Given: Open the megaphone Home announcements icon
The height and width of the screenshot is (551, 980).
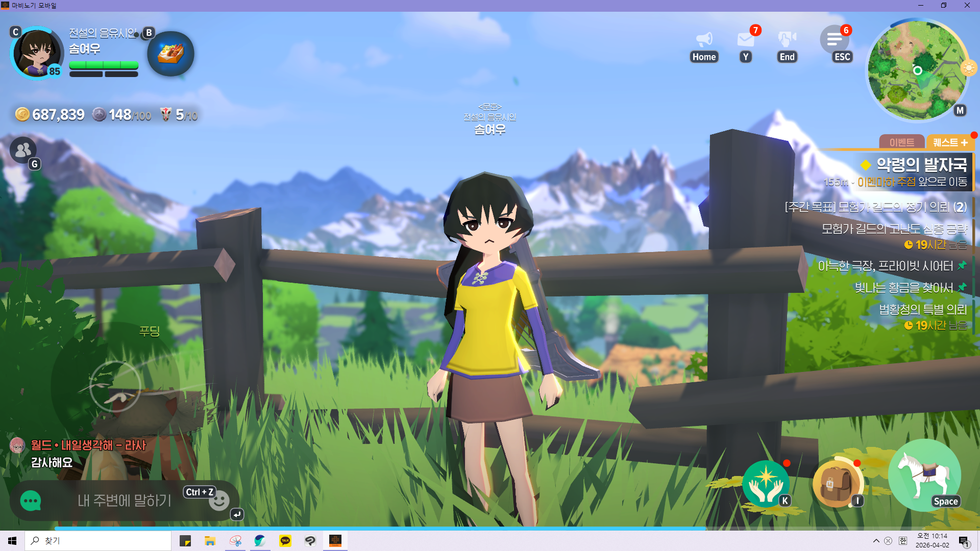Looking at the screenshot, I should click(704, 40).
